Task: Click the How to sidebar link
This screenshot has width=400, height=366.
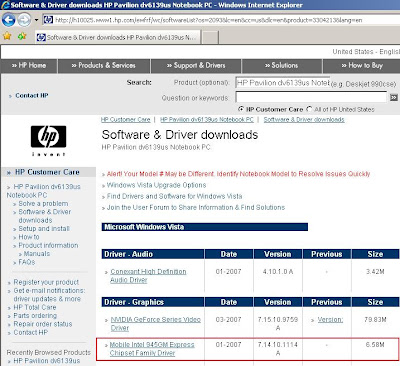Action: point(29,237)
